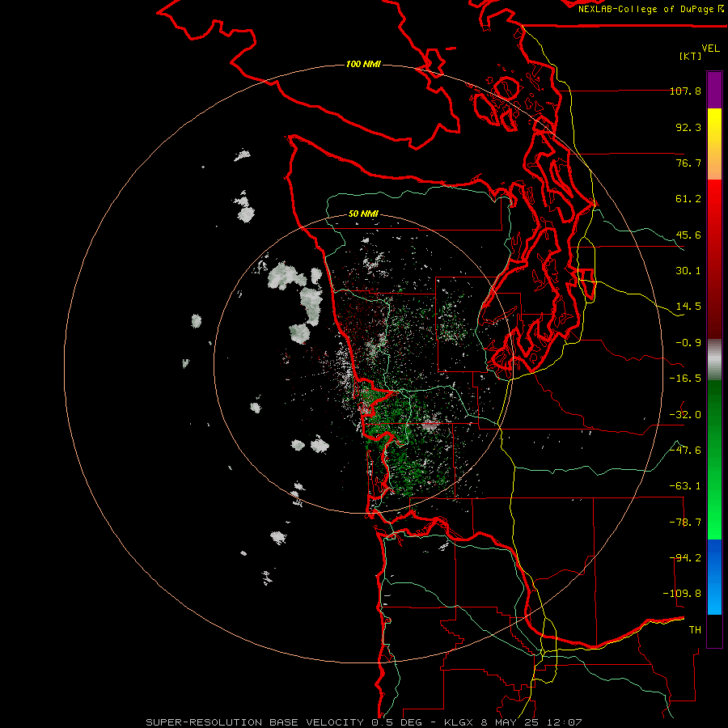Click the purple segment of the velocity color bar
Image resolution: width=728 pixels, height=728 pixels.
(x=714, y=90)
